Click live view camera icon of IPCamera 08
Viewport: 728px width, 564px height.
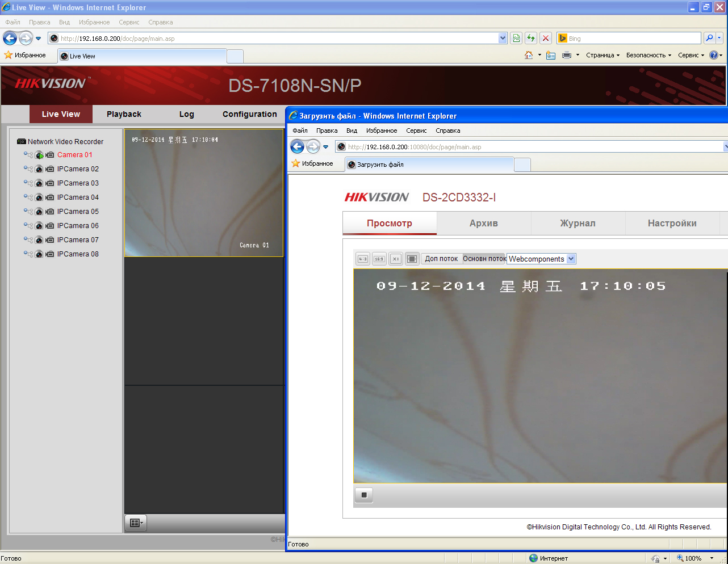coord(39,254)
